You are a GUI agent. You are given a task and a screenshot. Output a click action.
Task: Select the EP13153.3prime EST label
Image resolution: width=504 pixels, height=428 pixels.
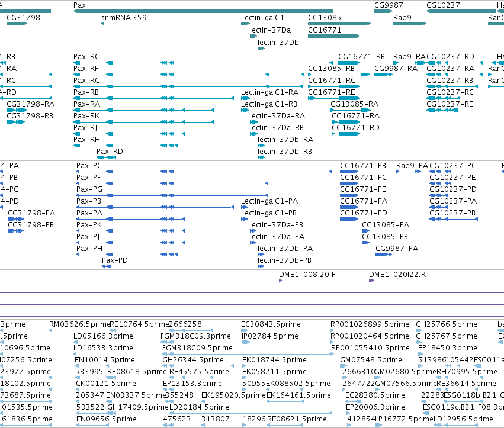192,384
